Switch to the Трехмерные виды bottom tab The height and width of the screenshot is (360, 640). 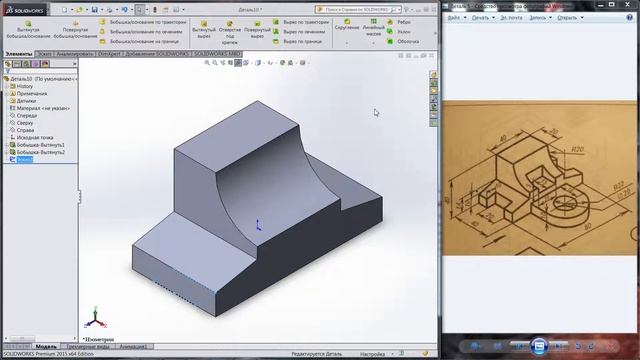coord(88,347)
